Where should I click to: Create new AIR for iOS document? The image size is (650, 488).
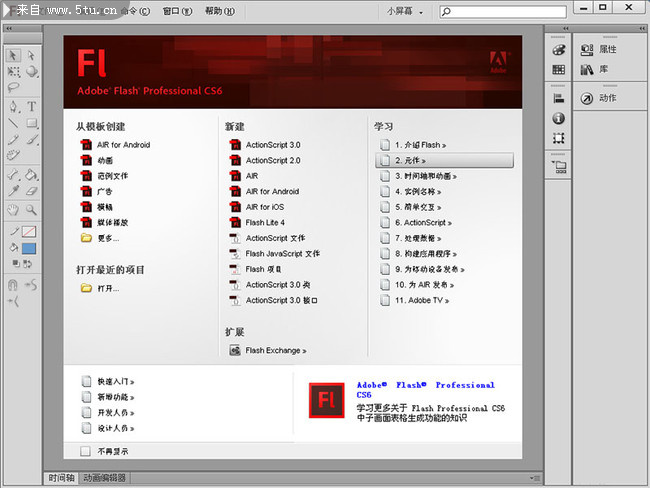tap(257, 207)
